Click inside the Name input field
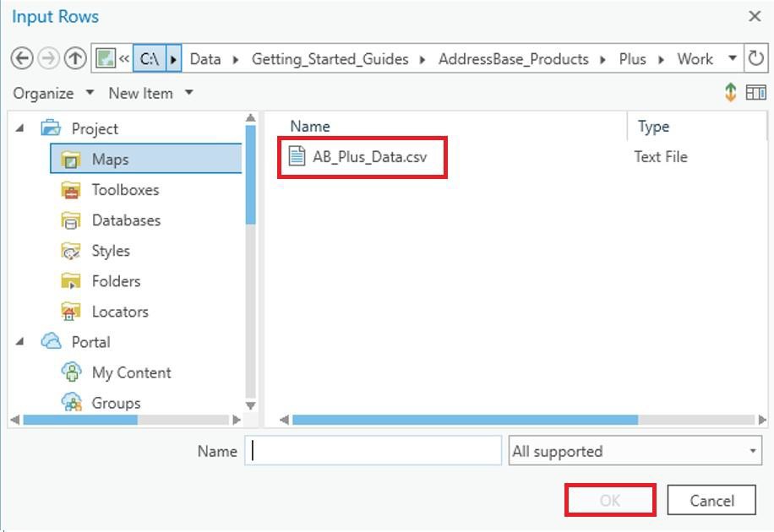 372,450
